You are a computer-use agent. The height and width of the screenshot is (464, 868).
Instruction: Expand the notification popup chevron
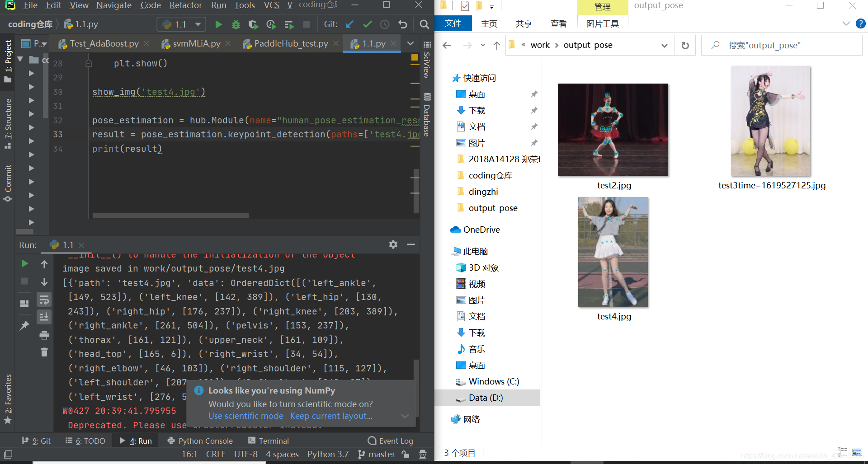[405, 416]
